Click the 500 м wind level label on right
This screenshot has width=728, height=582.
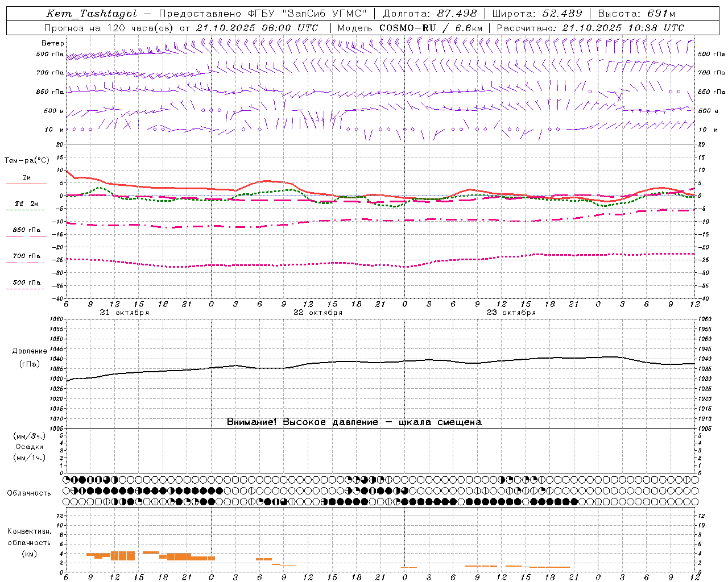click(x=708, y=111)
